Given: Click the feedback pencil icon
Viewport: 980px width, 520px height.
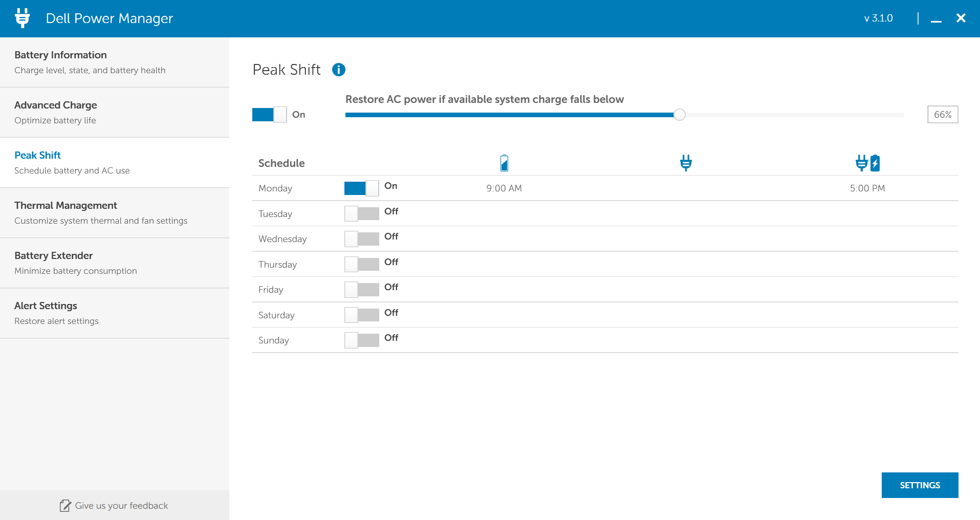Looking at the screenshot, I should pyautogui.click(x=65, y=506).
